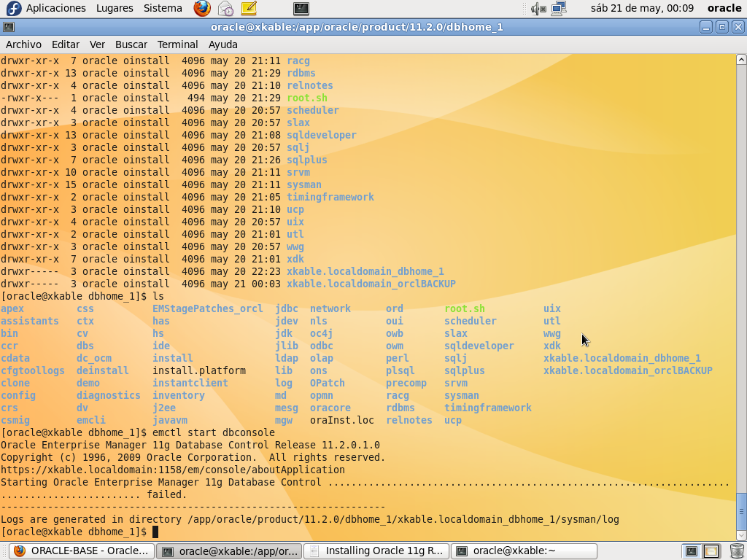Click the 'assistants' directory name
Image resolution: width=747 pixels, height=560 pixels.
coord(29,321)
